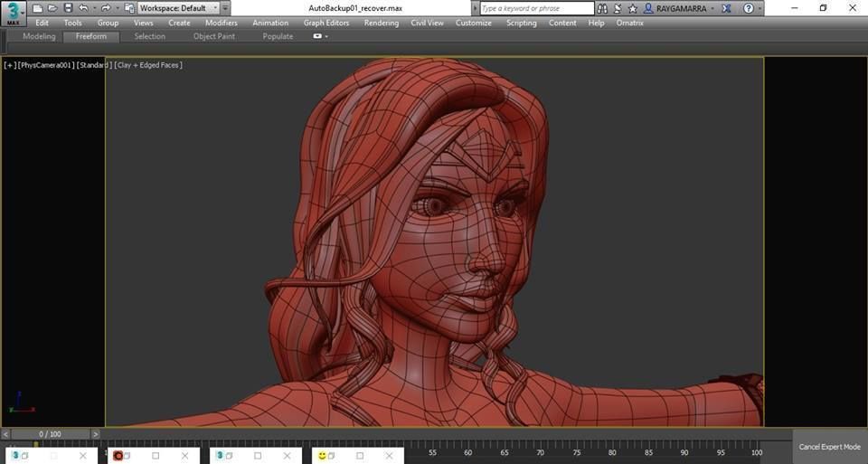Click the New Scene icon
Image resolution: width=868 pixels, height=464 pixels.
point(38,8)
